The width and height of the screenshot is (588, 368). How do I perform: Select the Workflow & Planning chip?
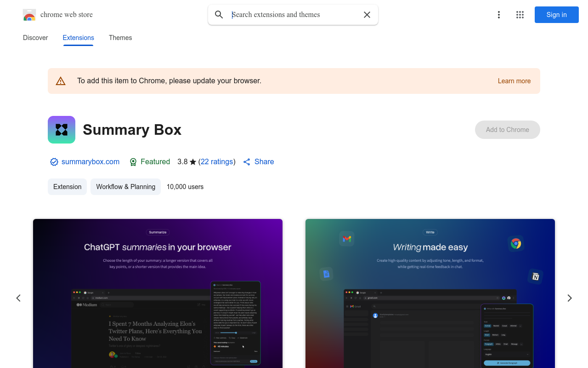(126, 187)
